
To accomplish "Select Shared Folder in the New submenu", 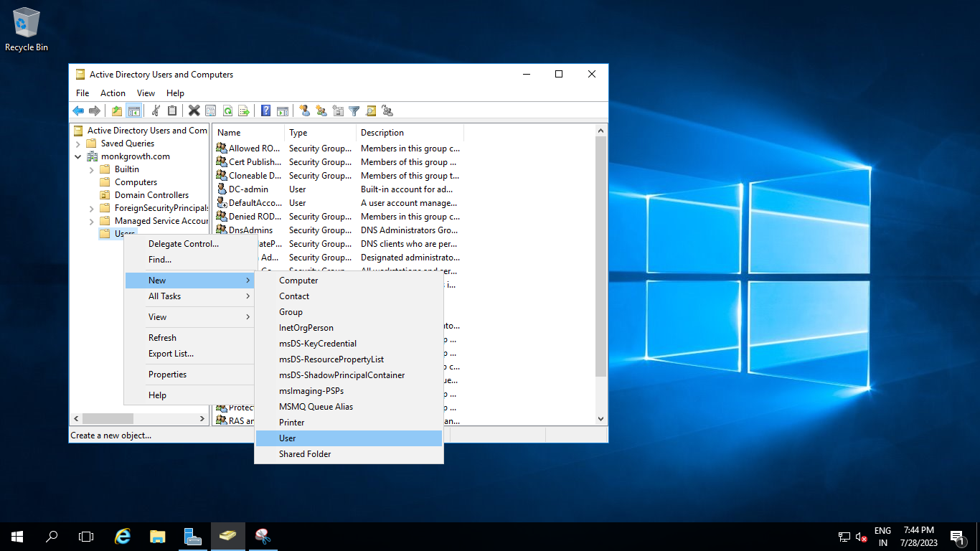I will (349, 454).
